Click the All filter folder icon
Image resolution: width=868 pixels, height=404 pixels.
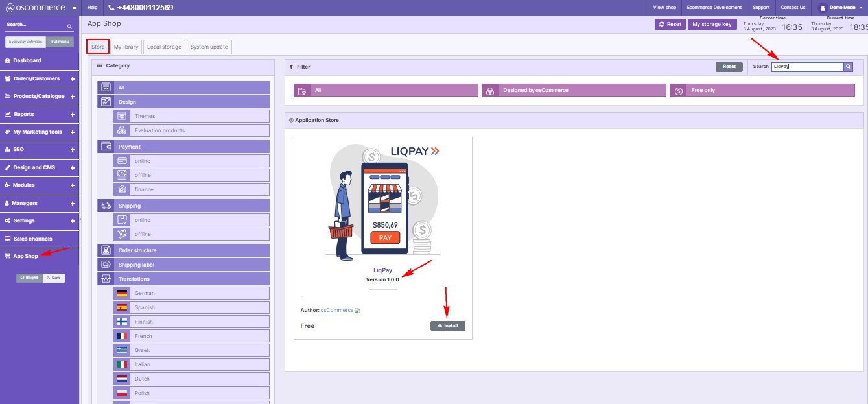point(302,91)
